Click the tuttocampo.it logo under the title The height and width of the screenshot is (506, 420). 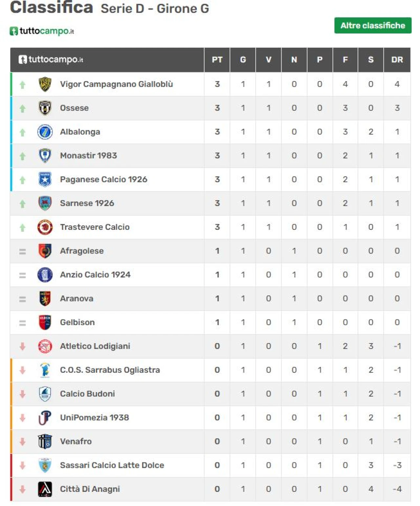point(42,31)
